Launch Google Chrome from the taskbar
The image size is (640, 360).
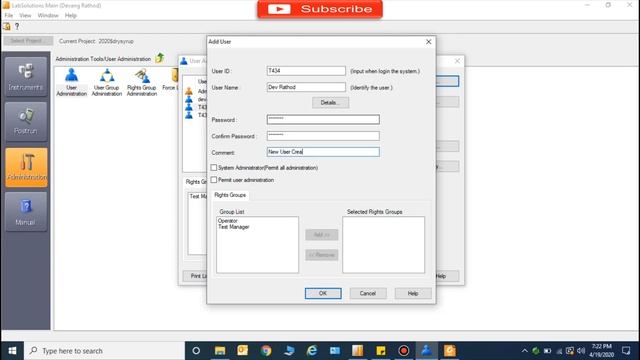coord(266,351)
